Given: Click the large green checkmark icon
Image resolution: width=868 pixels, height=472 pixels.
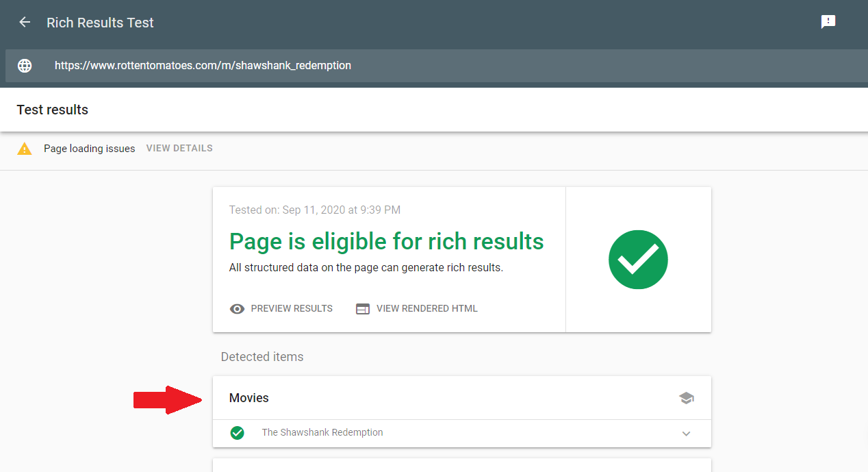Looking at the screenshot, I should [638, 260].
